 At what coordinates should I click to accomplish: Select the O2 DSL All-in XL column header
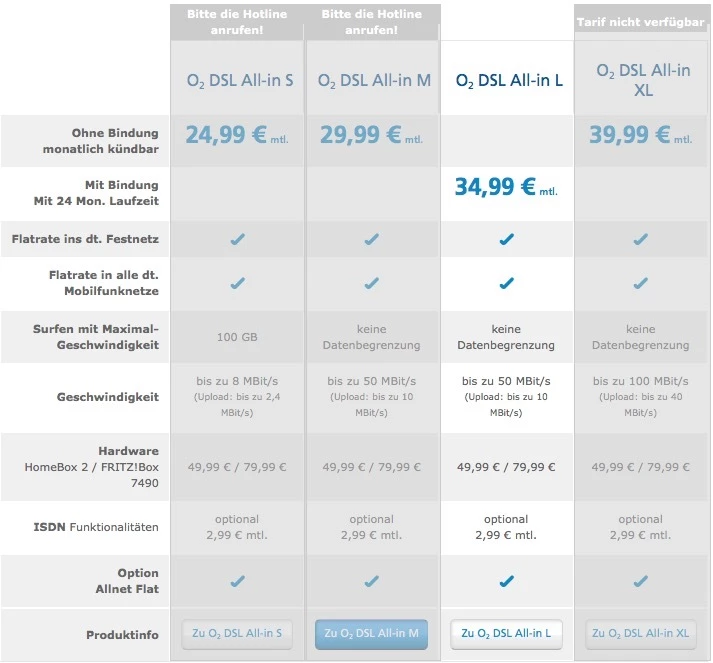pos(640,79)
